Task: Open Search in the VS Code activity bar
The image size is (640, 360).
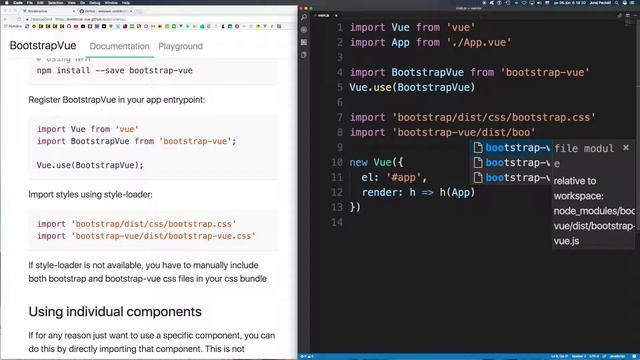Action: coord(304,18)
